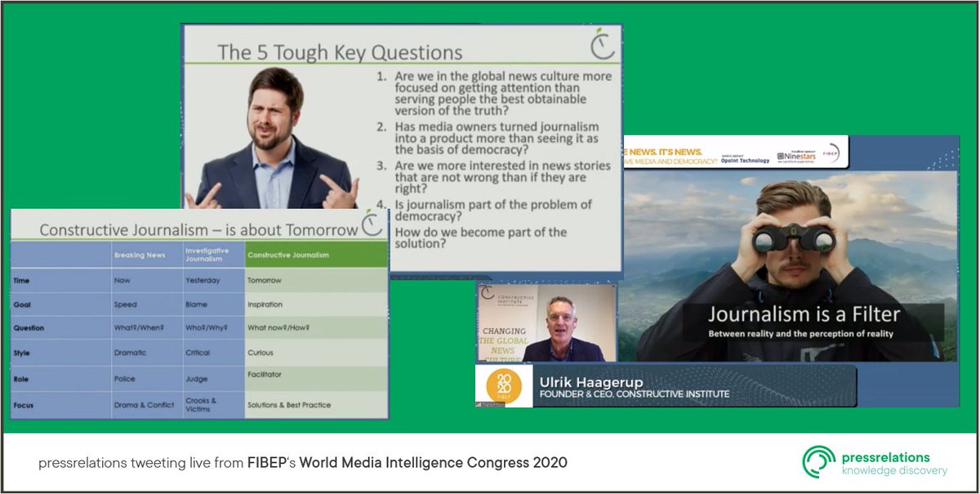Click the "Curious" table cell
980x494 pixels.
point(316,353)
